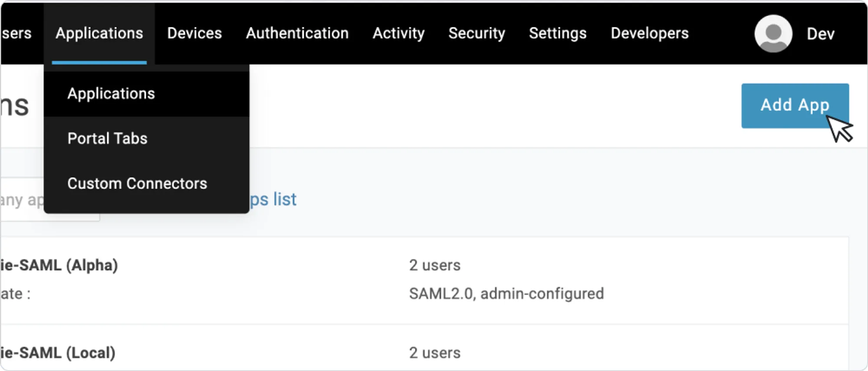Click the apps list link

273,199
